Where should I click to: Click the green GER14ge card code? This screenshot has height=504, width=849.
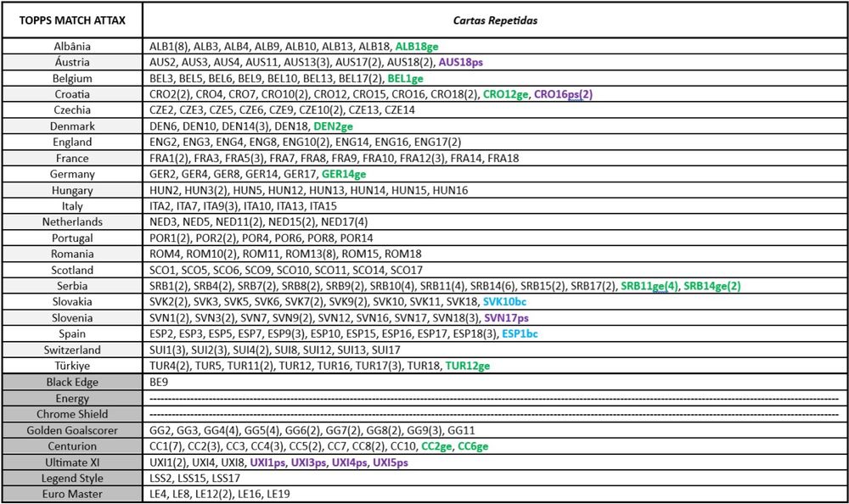pos(344,174)
